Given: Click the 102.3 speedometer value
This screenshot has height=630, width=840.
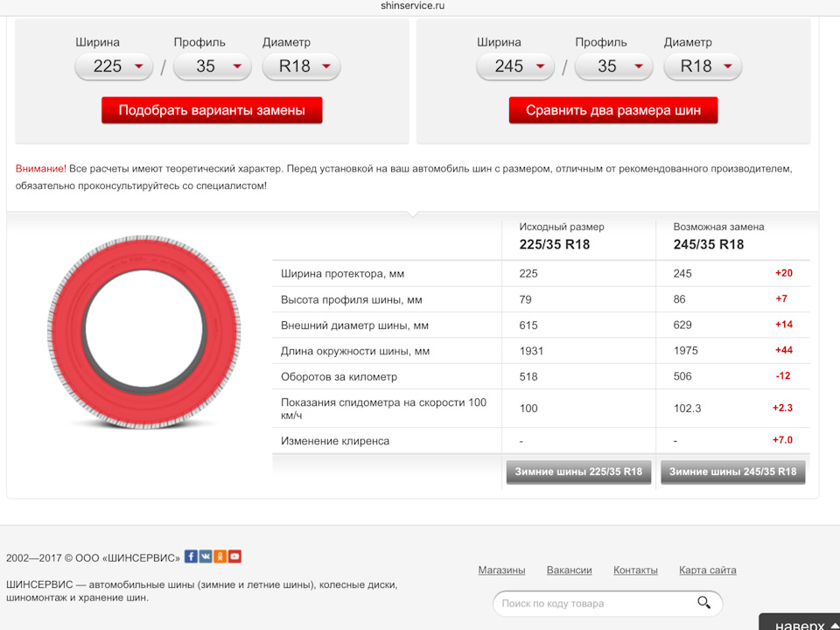Looking at the screenshot, I should [x=688, y=409].
